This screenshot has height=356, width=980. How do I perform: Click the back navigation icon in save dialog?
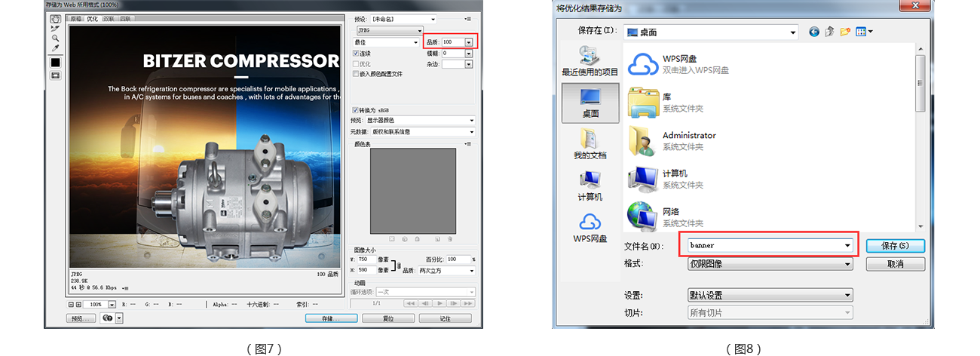click(x=814, y=32)
